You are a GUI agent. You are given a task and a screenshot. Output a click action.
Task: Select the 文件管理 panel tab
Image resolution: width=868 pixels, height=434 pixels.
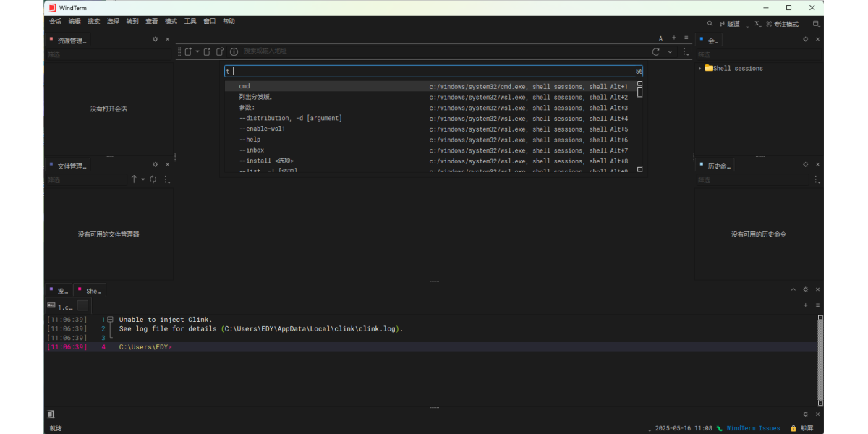(67, 166)
